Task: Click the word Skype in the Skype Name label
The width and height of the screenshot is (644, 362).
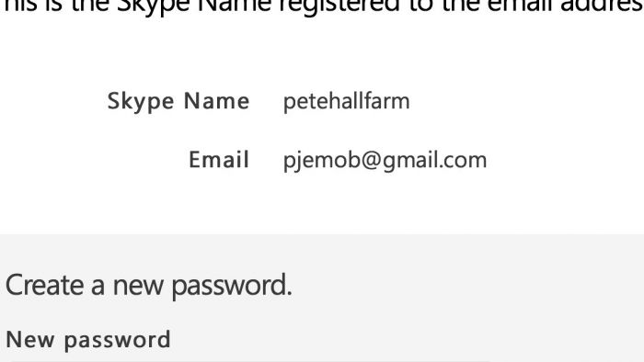Action: (141, 101)
